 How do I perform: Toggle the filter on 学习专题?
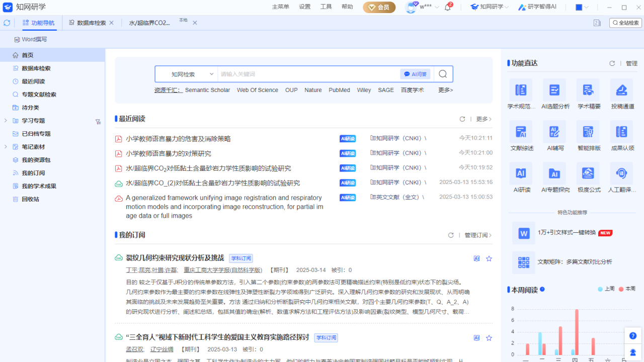98,120
